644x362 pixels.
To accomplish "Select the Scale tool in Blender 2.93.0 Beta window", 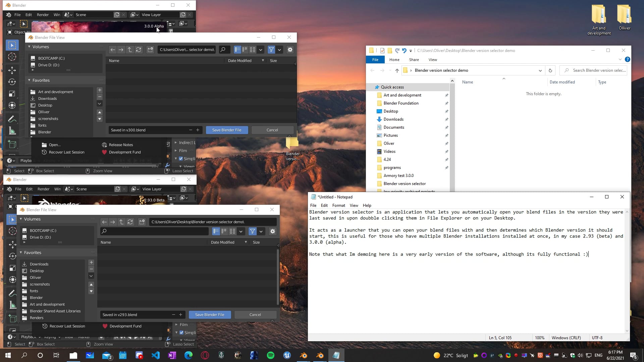I will coord(13,268).
